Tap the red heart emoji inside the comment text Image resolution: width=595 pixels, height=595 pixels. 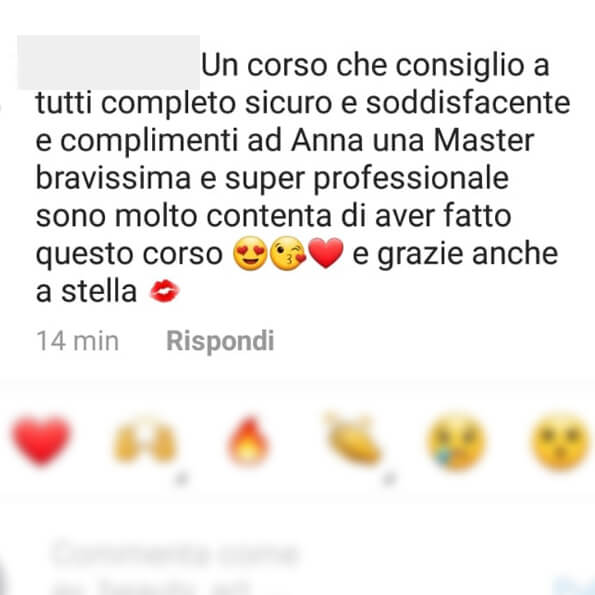pyautogui.click(x=326, y=253)
